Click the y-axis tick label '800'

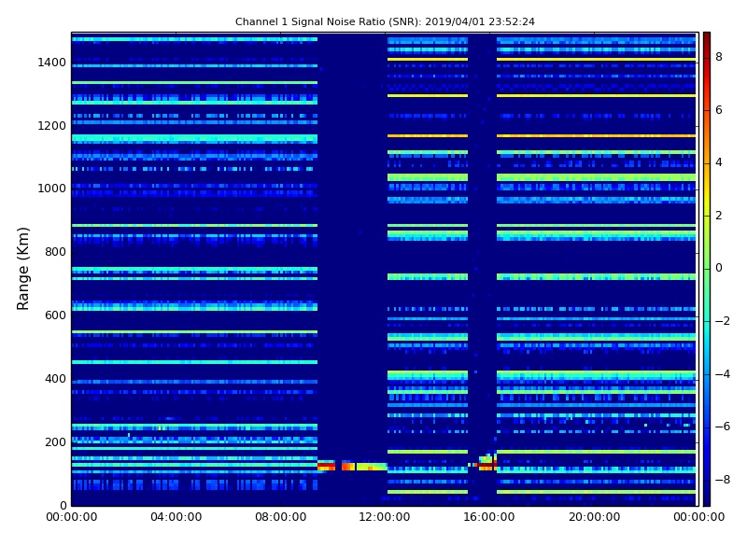tap(55, 252)
